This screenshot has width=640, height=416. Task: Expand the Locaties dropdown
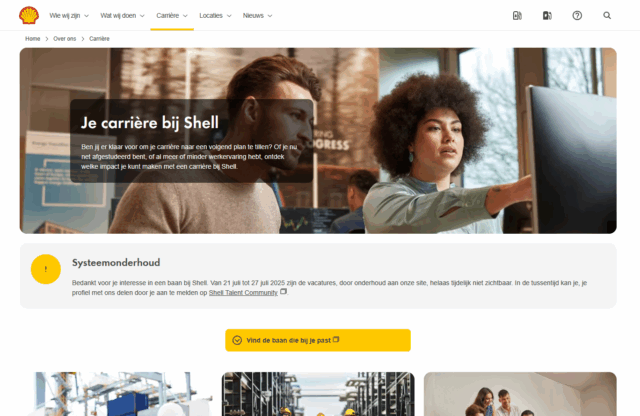(215, 16)
